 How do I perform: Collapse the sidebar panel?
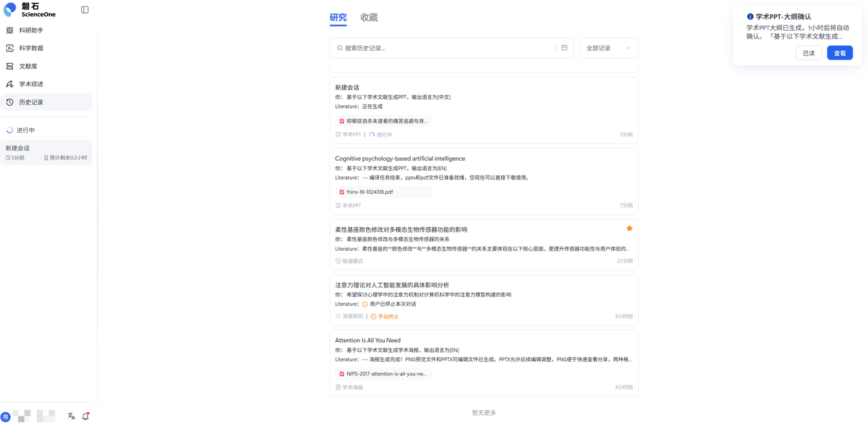tap(84, 9)
